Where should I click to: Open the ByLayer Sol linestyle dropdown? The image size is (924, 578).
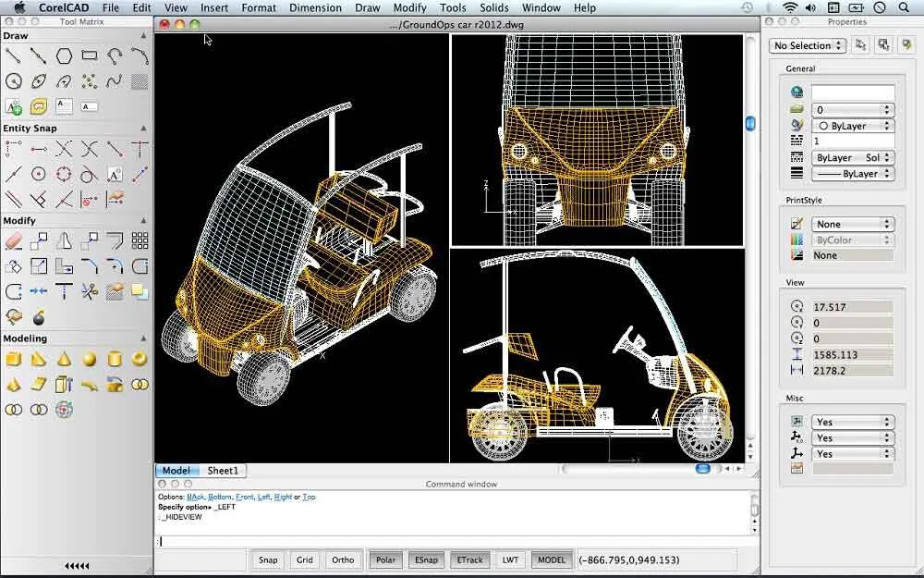(x=853, y=157)
